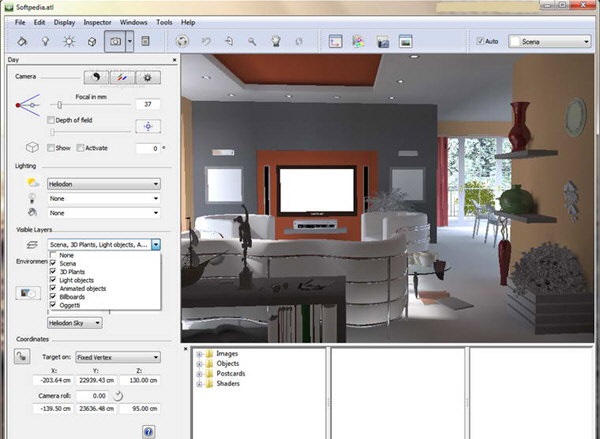The width and height of the screenshot is (600, 439).
Task: Open the Help menu
Action: pos(188,22)
